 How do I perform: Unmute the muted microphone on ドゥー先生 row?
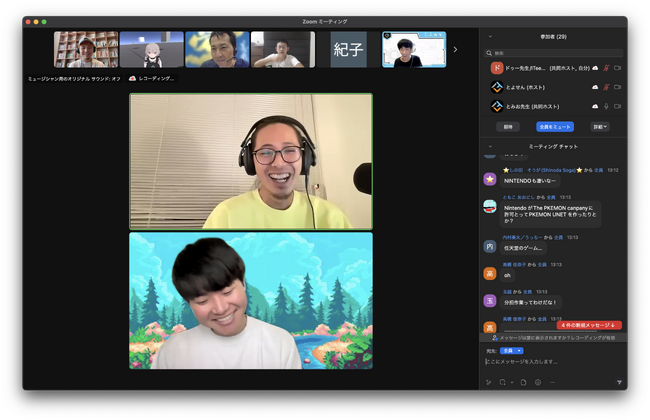pyautogui.click(x=606, y=68)
